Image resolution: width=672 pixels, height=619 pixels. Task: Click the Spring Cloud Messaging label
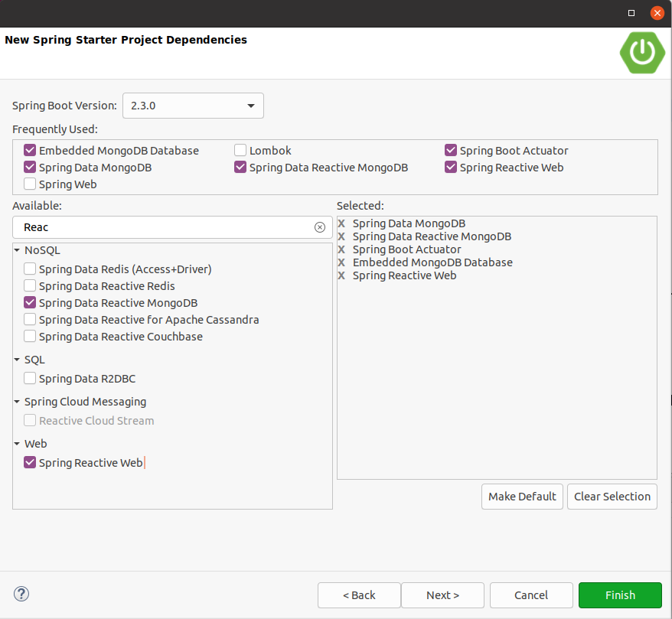[x=85, y=402]
